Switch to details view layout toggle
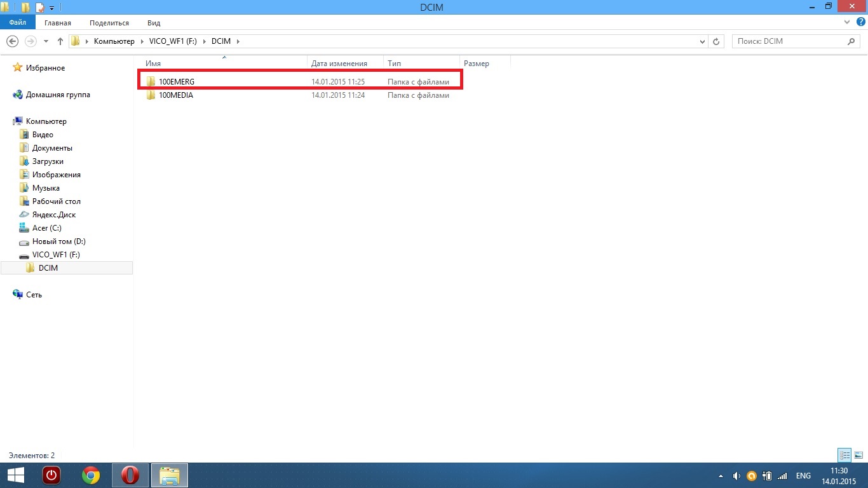This screenshot has width=868, height=488. click(x=844, y=455)
